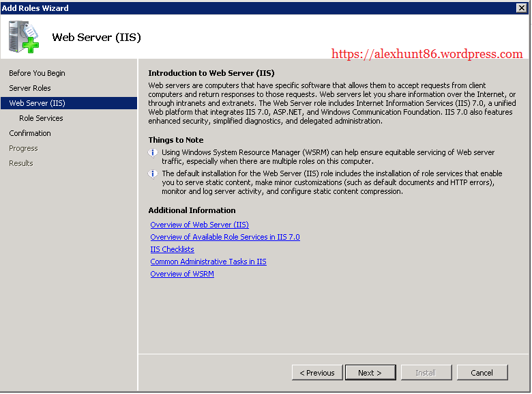Go to the Server Roles step

[x=30, y=88]
